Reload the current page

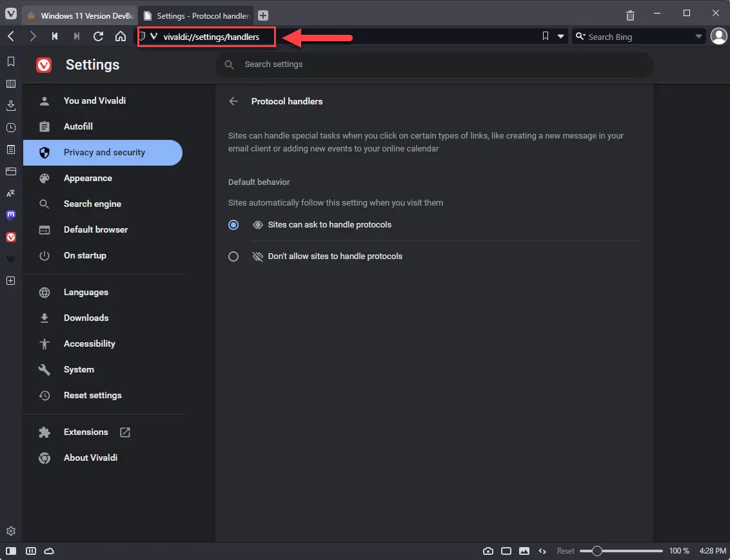point(98,36)
